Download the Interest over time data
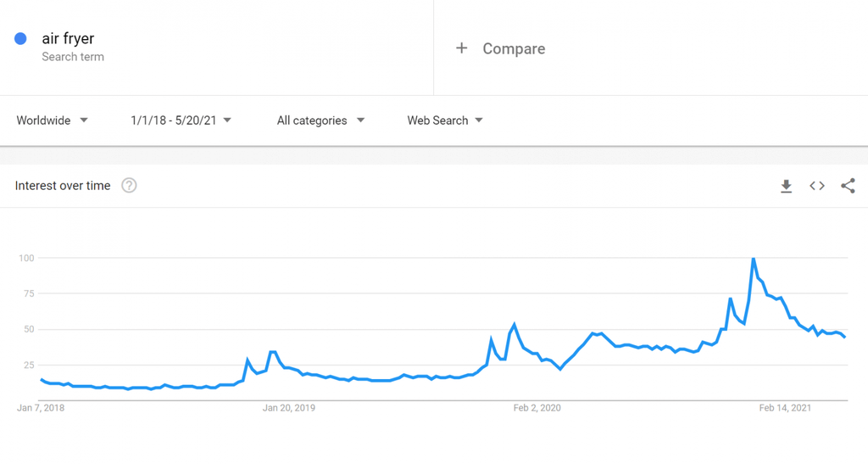Image resolution: width=868 pixels, height=464 pixels. 786,186
